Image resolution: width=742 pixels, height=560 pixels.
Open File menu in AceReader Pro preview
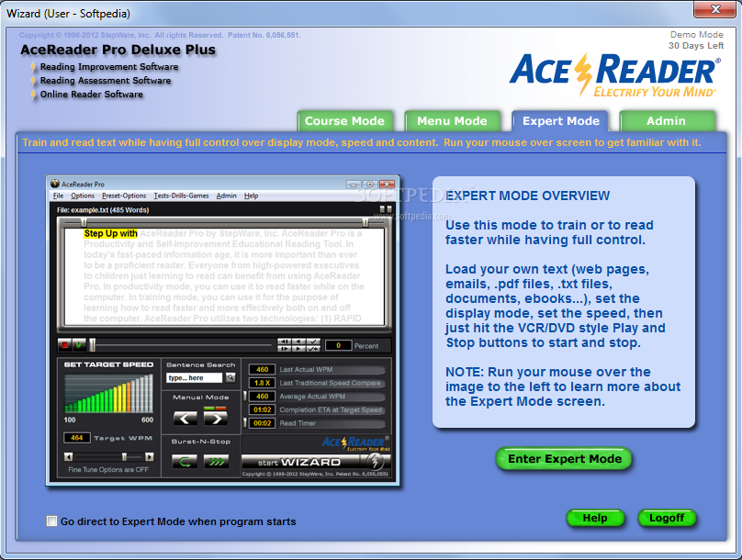(58, 196)
